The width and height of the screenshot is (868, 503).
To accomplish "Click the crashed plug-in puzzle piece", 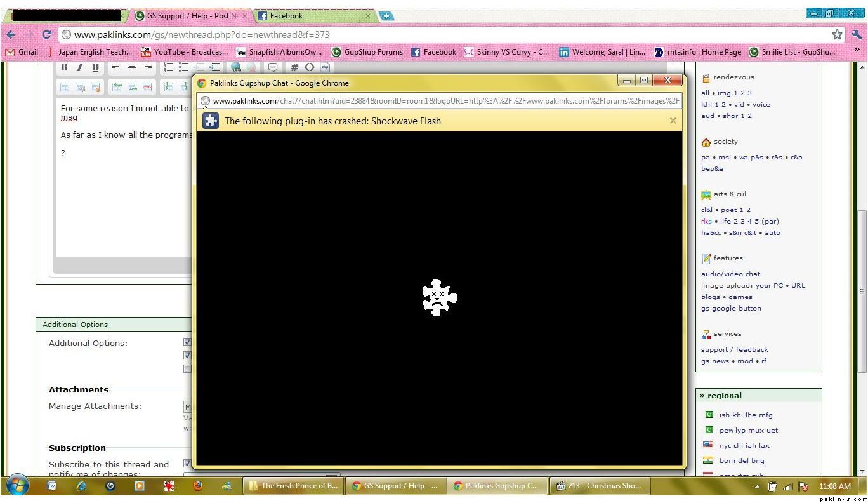I will click(x=439, y=297).
